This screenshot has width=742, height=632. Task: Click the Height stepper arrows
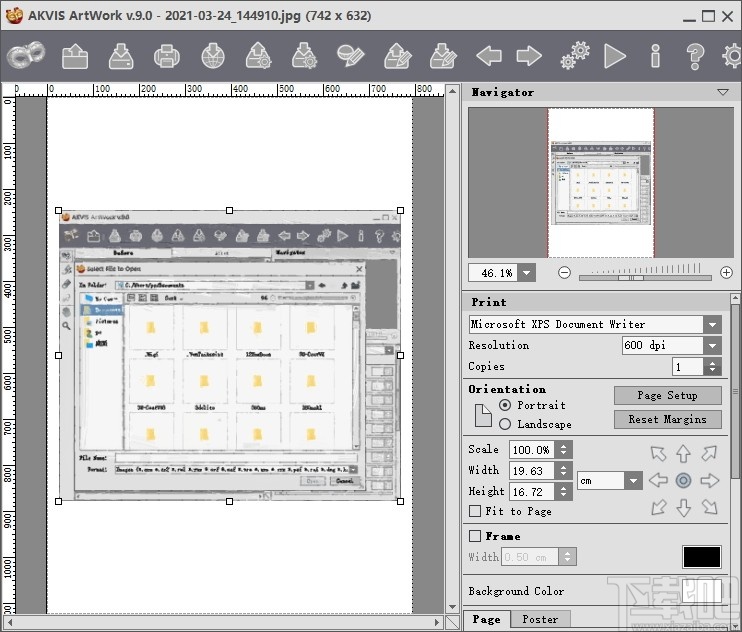point(563,492)
